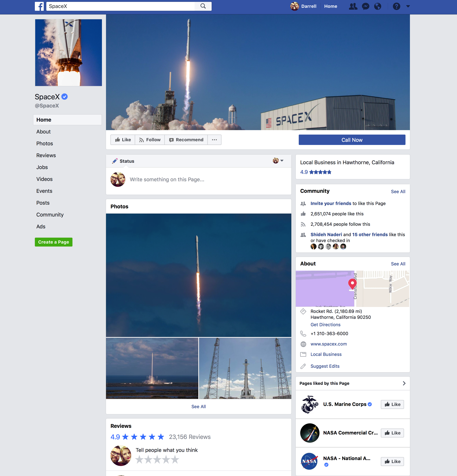
Task: Open the Notifications globe icon
Action: pyautogui.click(x=378, y=6)
